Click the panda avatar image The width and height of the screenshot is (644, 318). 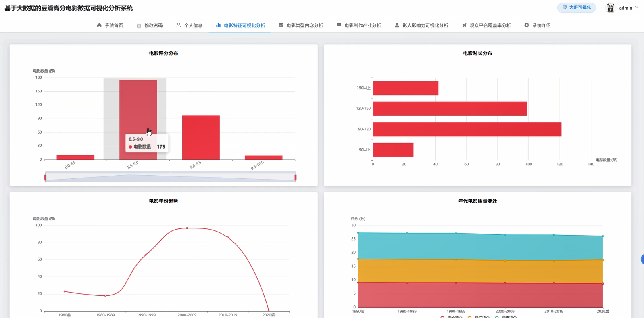point(611,8)
